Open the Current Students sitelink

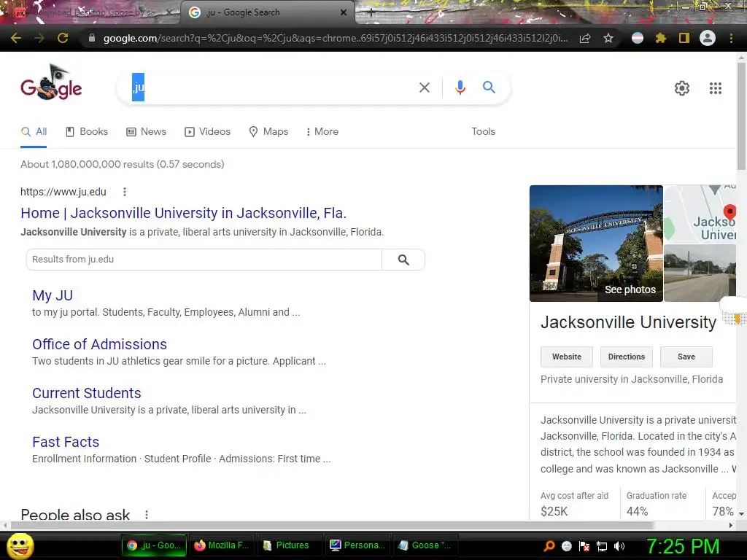87,393
